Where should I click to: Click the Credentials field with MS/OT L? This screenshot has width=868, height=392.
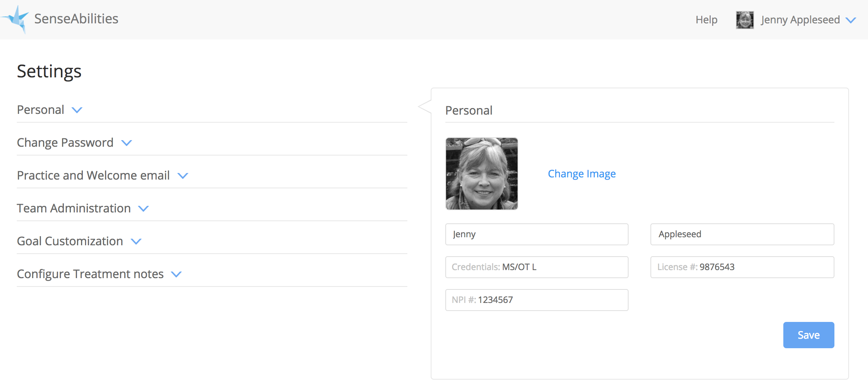click(537, 267)
